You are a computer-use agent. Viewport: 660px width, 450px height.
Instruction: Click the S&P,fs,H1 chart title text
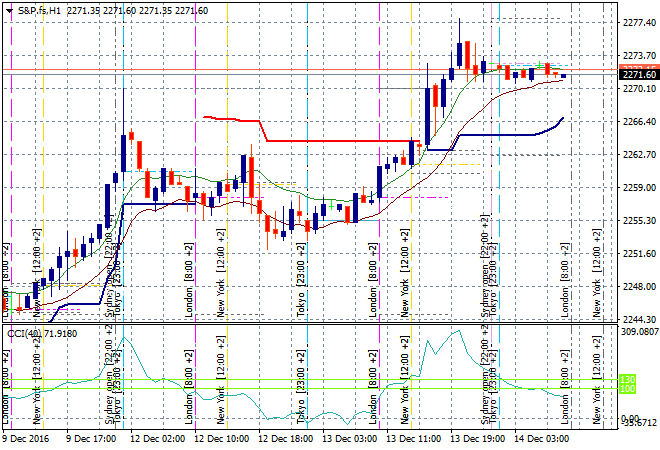click(x=38, y=9)
